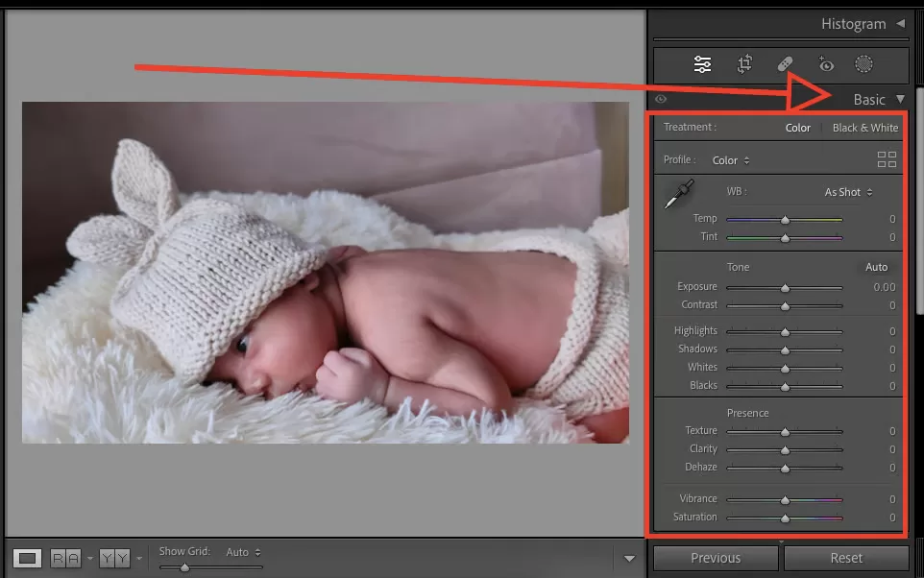Click the Dehaze slider handle
Screen dimensions: 924x578
(x=785, y=469)
